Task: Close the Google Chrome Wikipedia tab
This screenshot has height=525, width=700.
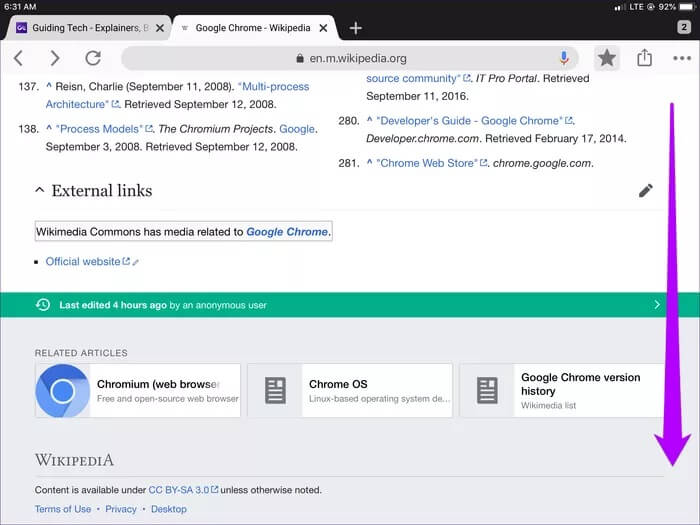Action: [323, 28]
